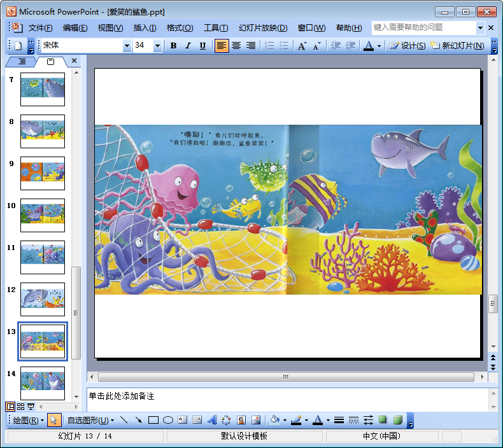Viewport: 503px width, 448px height.
Task: Select the Oval tool
Action: [x=168, y=420]
